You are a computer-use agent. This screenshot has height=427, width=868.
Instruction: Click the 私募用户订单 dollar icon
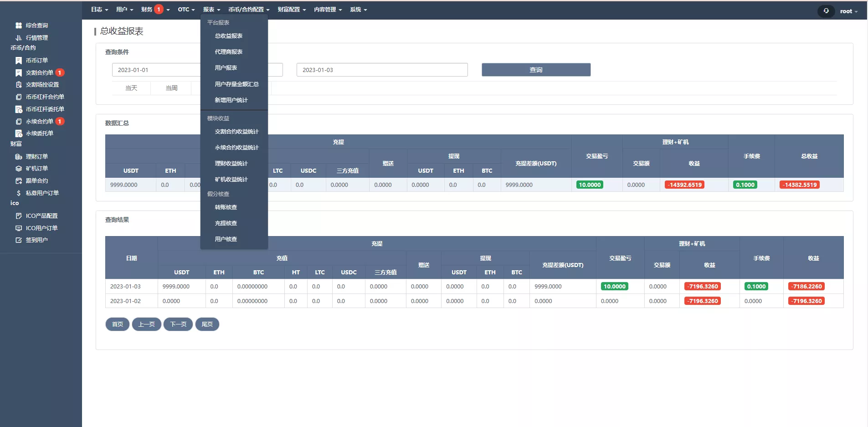pos(19,193)
